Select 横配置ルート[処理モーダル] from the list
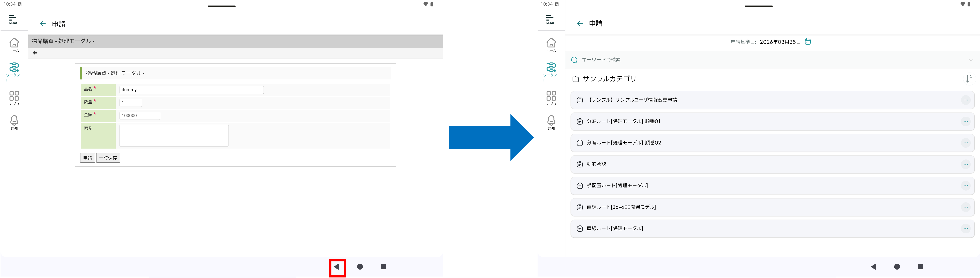 pyautogui.click(x=617, y=186)
